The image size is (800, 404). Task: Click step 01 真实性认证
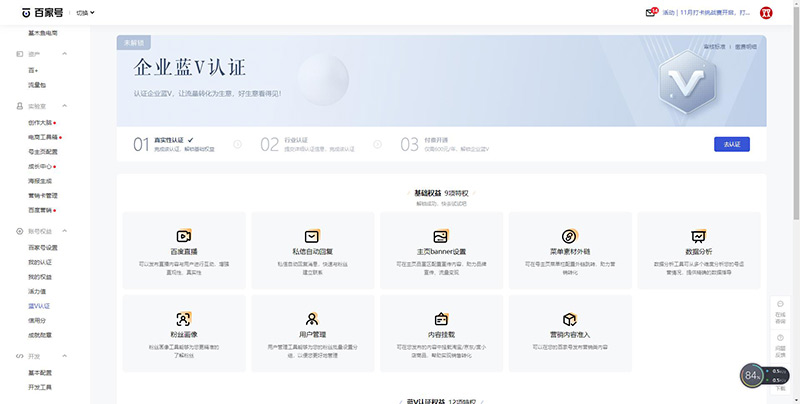point(173,144)
